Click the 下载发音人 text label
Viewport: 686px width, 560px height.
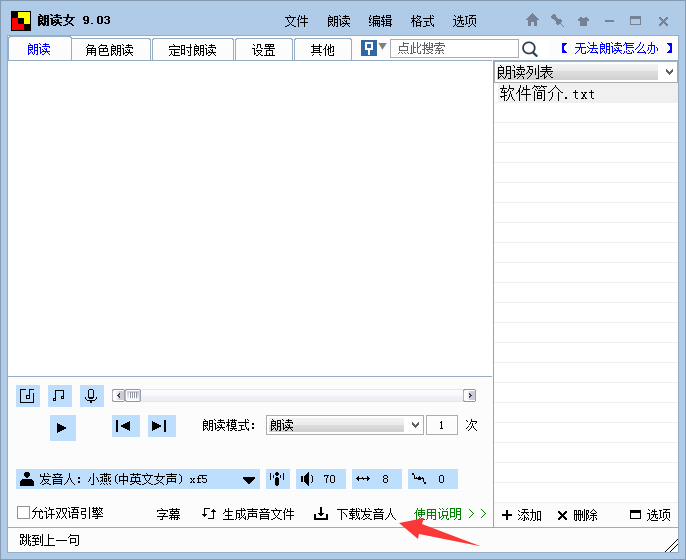[366, 514]
